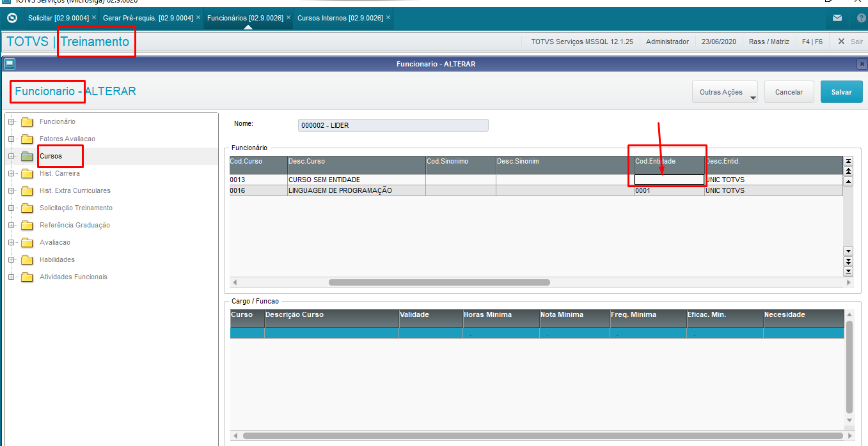Expand the Avaliacao tree node

click(x=10, y=242)
